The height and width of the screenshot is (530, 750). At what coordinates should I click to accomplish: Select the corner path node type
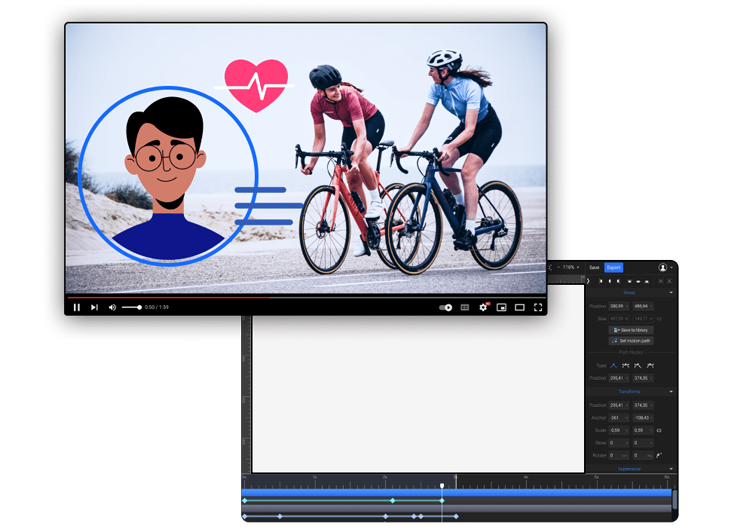pos(614,366)
